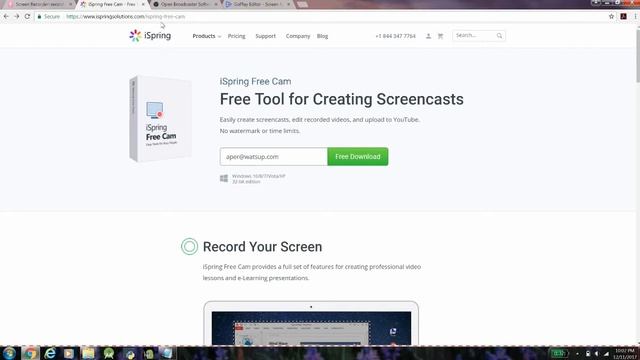This screenshot has height=360, width=640.
Task: Click the battery indicator in system tray
Action: [x=559, y=353]
